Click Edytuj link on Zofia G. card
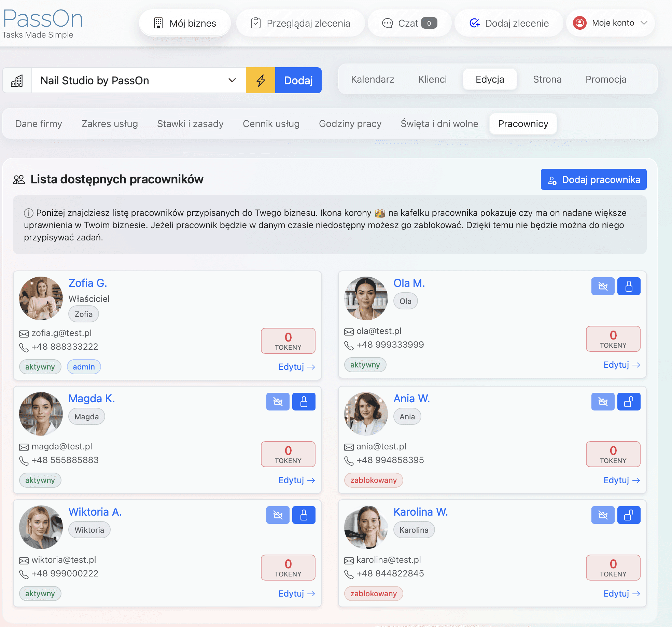The width and height of the screenshot is (672, 627). click(x=296, y=367)
